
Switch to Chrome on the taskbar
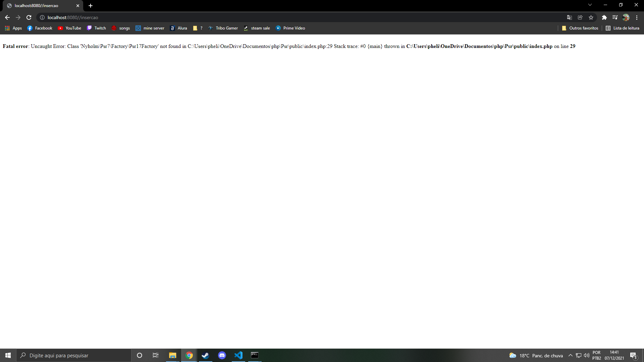[x=189, y=355]
